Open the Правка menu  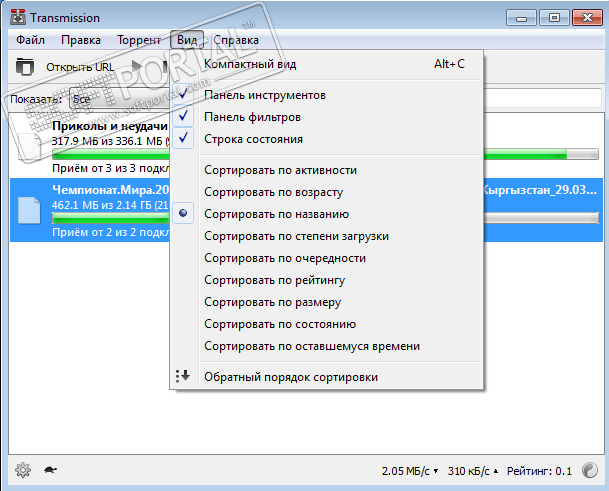tap(81, 40)
